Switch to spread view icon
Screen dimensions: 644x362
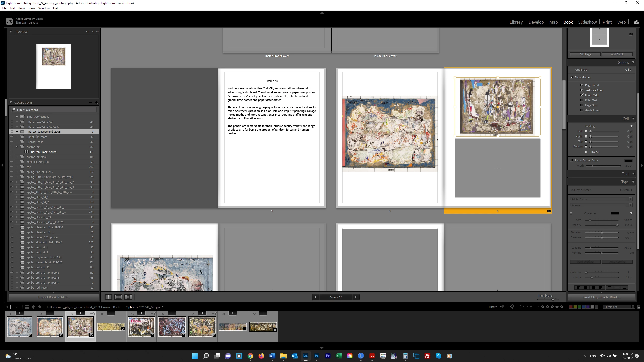click(118, 297)
